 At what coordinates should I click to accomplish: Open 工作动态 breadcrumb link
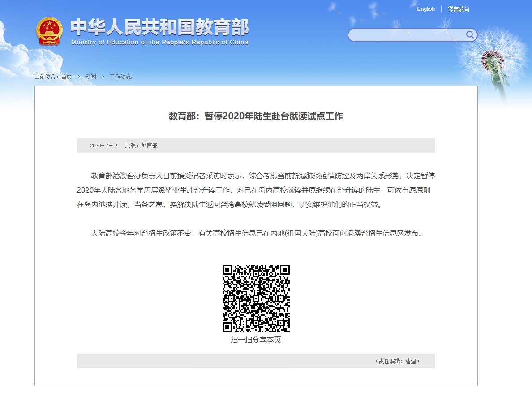coord(120,77)
